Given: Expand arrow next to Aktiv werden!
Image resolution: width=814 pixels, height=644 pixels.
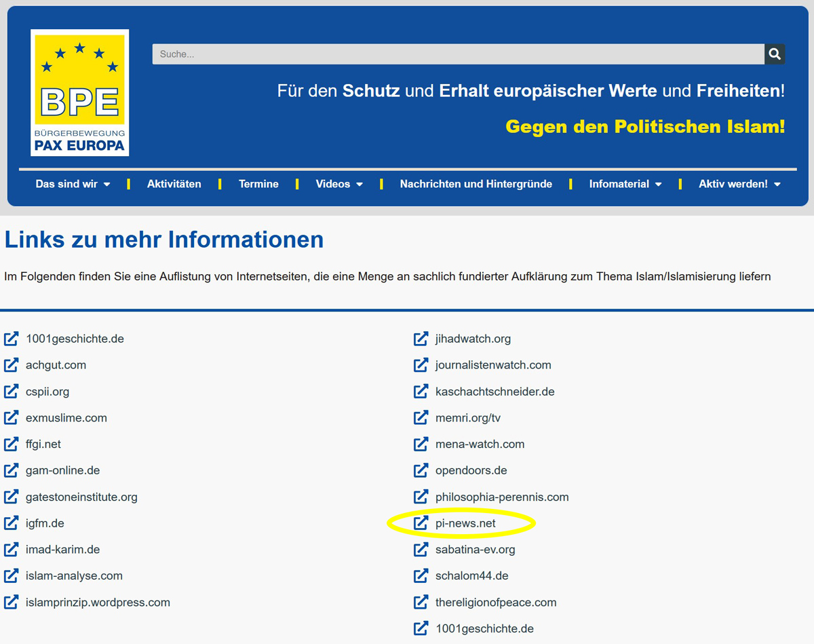Looking at the screenshot, I should click(777, 185).
